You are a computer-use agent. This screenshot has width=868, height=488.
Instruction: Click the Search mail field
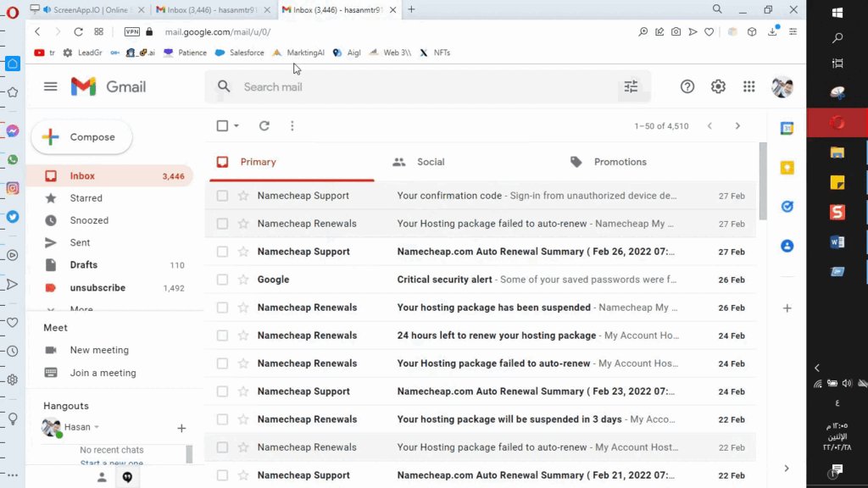pyautogui.click(x=429, y=87)
